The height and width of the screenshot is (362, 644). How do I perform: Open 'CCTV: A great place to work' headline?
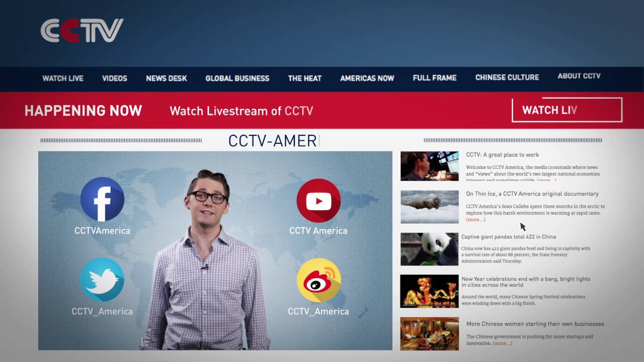(503, 155)
